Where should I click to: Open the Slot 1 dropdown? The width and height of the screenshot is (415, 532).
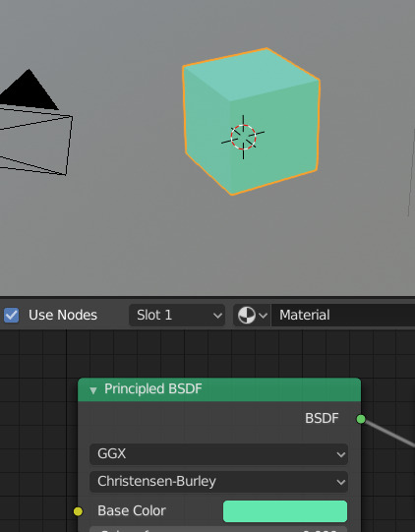[x=177, y=316]
